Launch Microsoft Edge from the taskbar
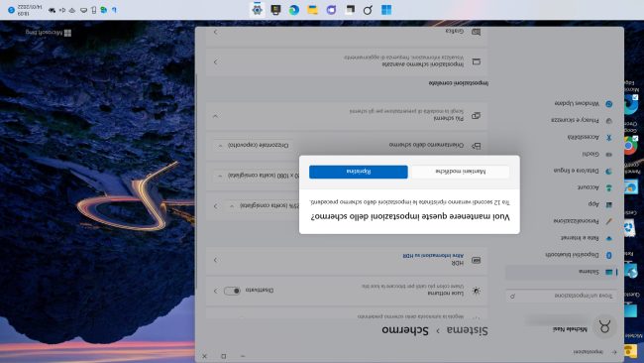 tap(294, 10)
